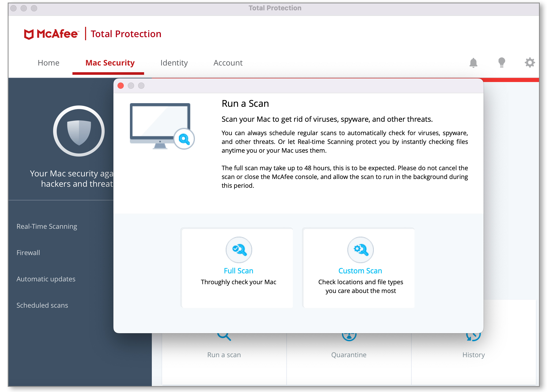Image resolution: width=548 pixels, height=392 pixels.
Task: Click the notifications bell icon
Action: pos(473,63)
